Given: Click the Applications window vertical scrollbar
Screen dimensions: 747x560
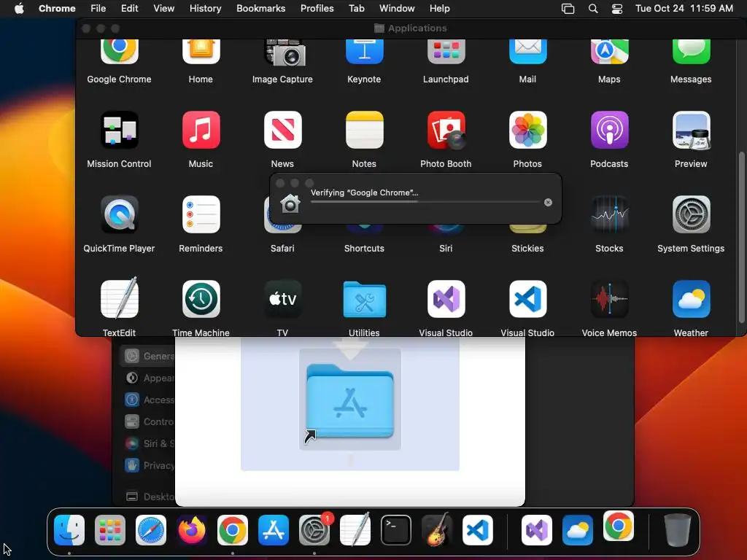Looking at the screenshot, I should (741, 237).
